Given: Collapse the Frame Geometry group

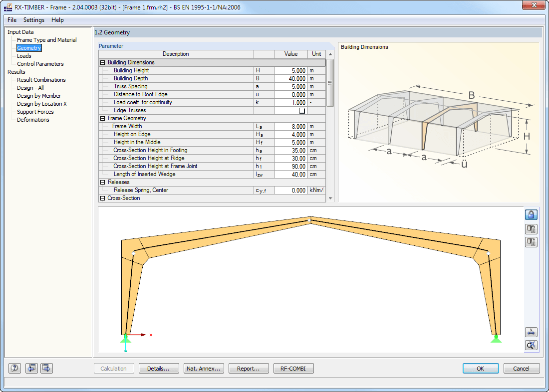Looking at the screenshot, I should pyautogui.click(x=103, y=119).
